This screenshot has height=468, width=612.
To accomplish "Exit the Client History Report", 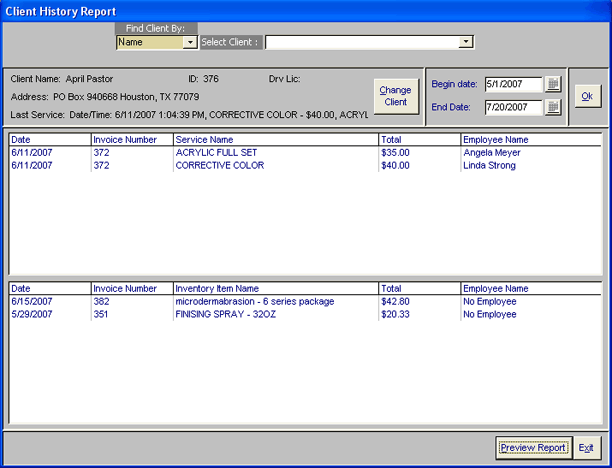I will (x=586, y=448).
